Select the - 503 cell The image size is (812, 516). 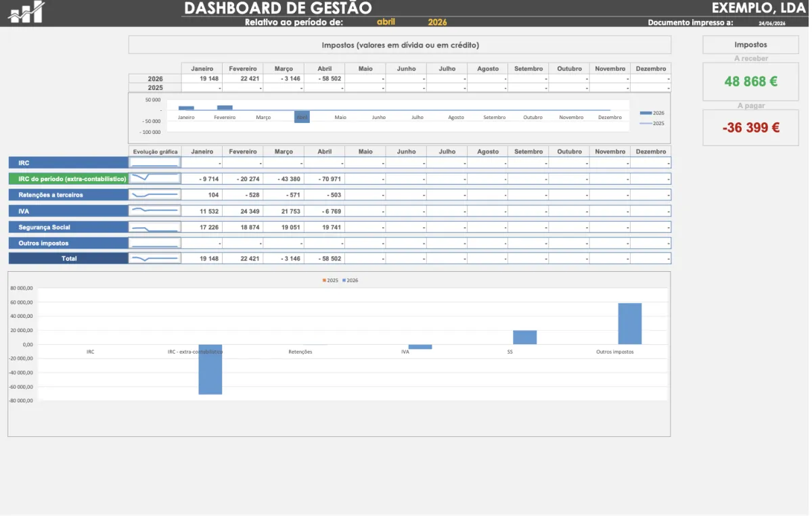tap(324, 195)
